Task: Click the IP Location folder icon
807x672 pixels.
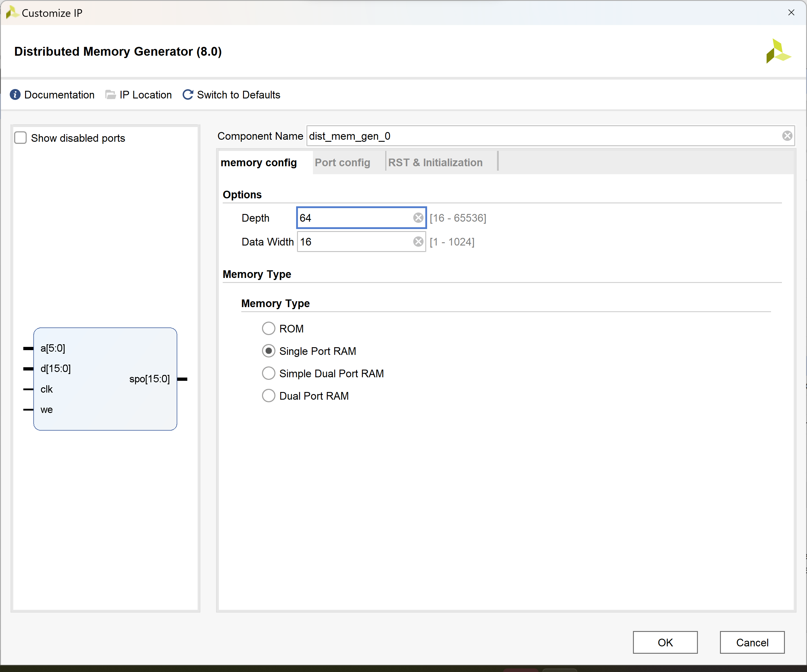Action: [111, 95]
